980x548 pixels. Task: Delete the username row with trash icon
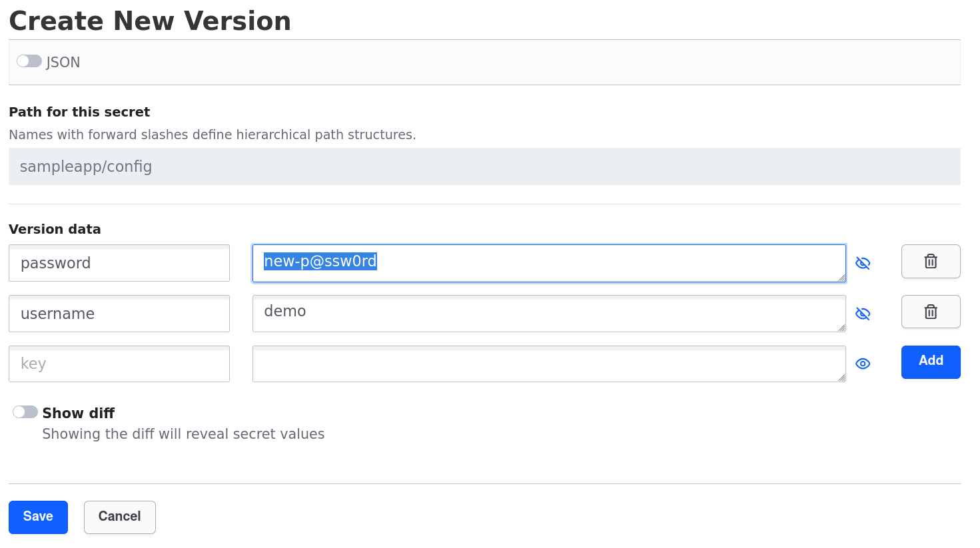931,312
